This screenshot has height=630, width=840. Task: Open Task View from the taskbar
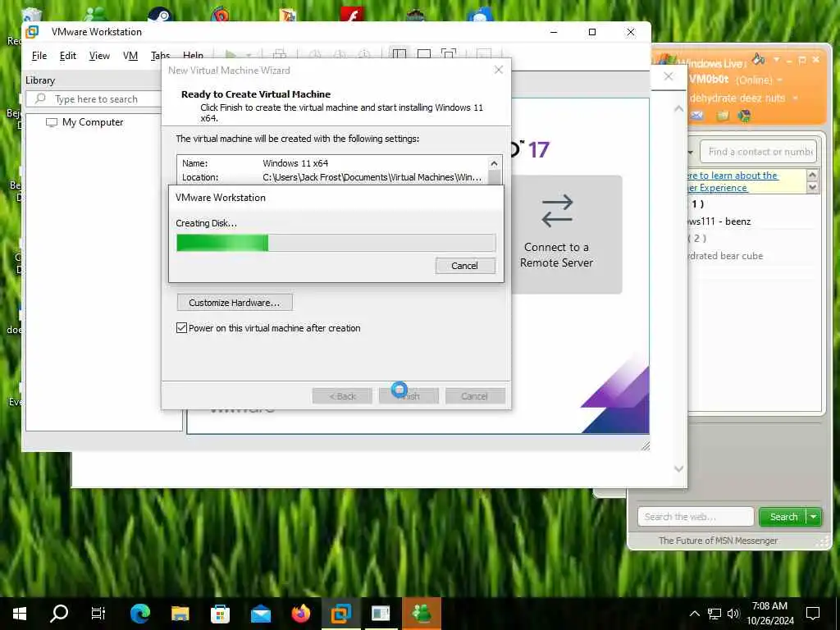coord(98,614)
